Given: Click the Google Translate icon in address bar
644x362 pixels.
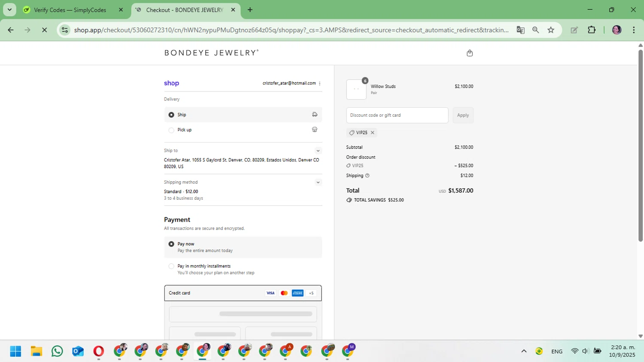Looking at the screenshot, I should tap(520, 30).
